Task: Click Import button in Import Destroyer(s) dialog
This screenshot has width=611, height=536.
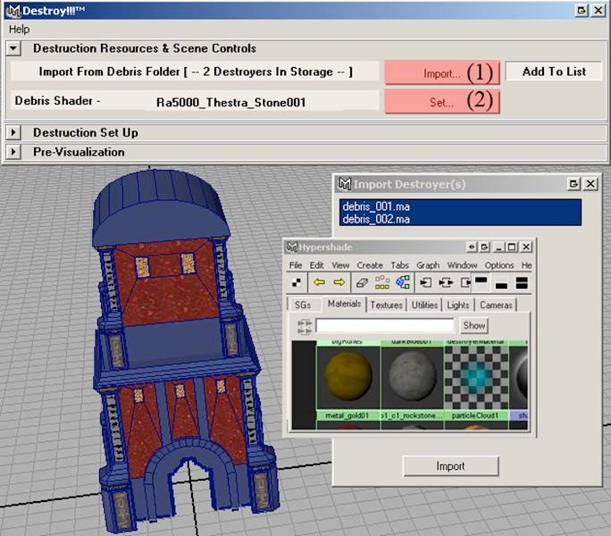Action: (450, 466)
